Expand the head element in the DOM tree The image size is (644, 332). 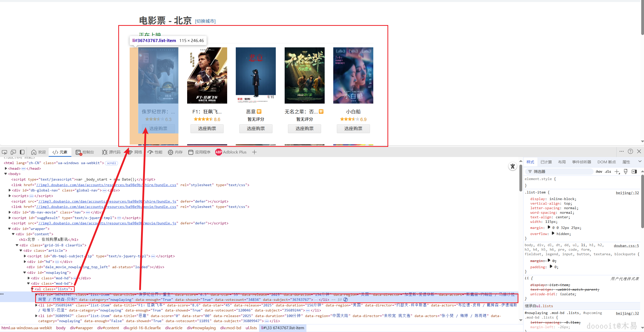click(x=6, y=168)
